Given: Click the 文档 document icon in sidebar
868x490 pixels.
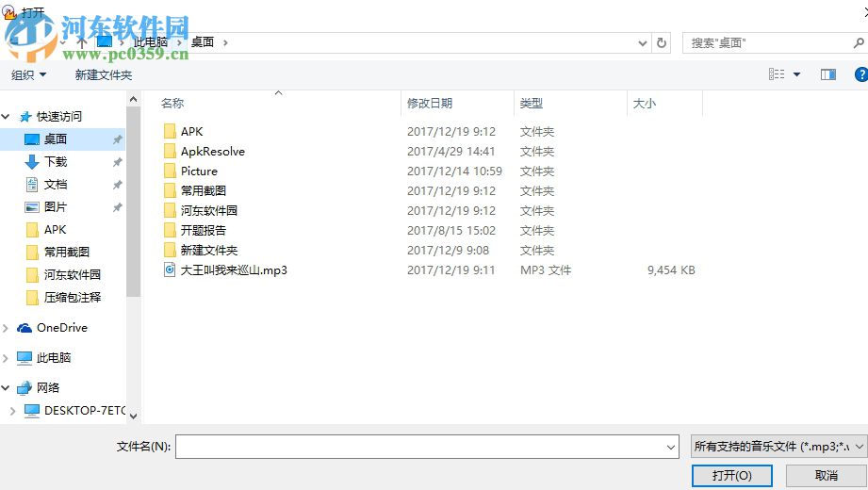Looking at the screenshot, I should [x=32, y=185].
